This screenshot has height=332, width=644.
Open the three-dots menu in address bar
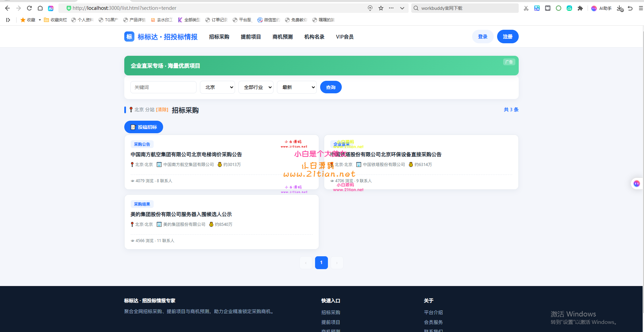(x=391, y=8)
